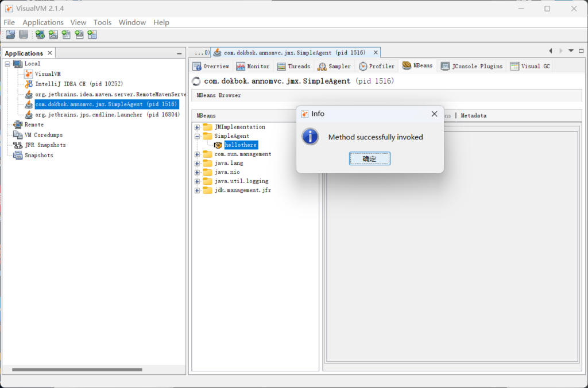Click the SimpleAgent folder icon in MBeans tree
This screenshot has width=588, height=388.
pyautogui.click(x=207, y=135)
